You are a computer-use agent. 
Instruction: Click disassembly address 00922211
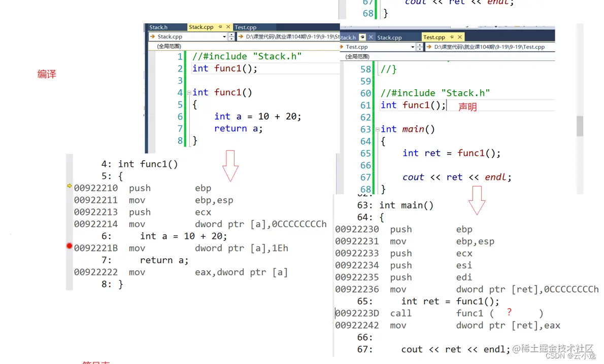click(96, 200)
